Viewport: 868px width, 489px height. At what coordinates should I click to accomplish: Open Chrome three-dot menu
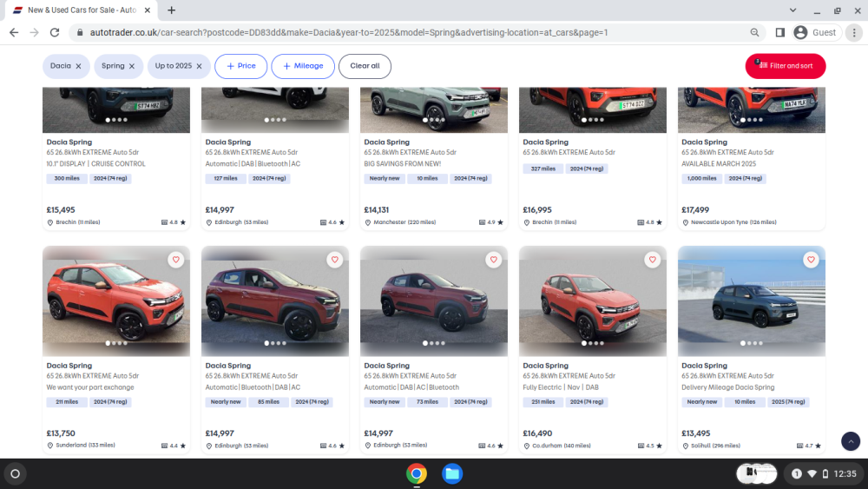coord(854,33)
